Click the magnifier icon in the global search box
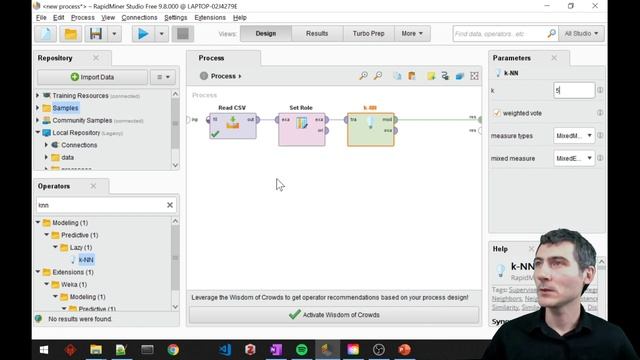640x360 pixels. click(551, 33)
